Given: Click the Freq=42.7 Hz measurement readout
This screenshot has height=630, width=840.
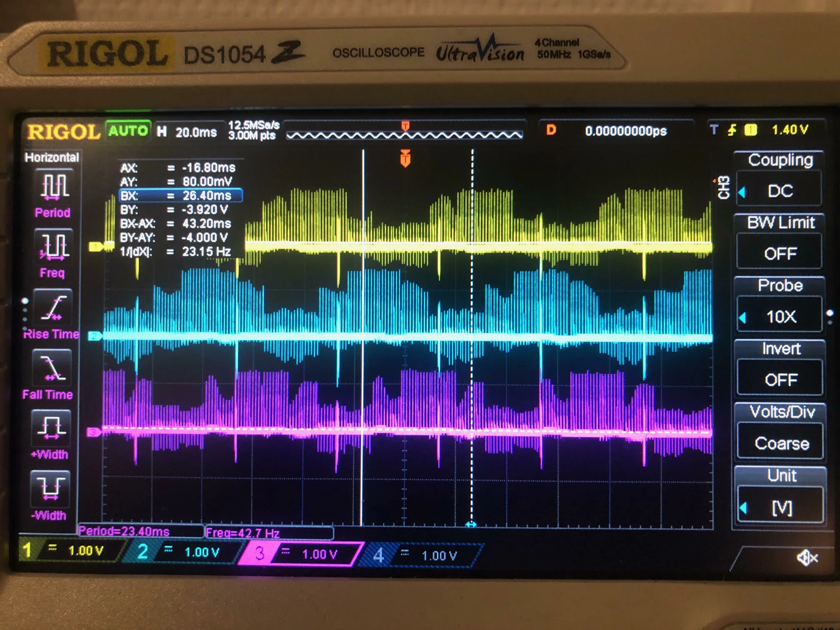Looking at the screenshot, I should pyautogui.click(x=269, y=533).
